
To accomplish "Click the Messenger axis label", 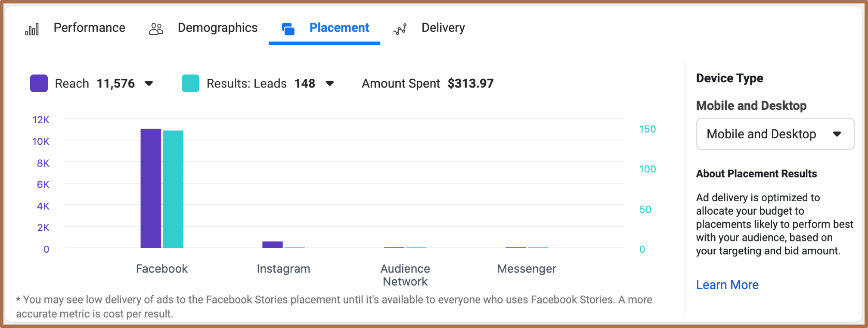I will (527, 269).
